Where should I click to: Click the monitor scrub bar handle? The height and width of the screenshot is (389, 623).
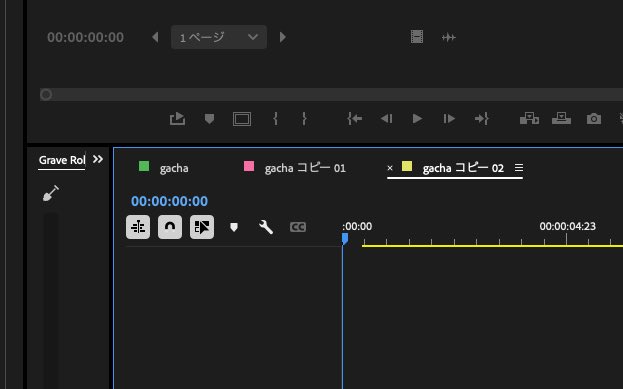click(46, 95)
